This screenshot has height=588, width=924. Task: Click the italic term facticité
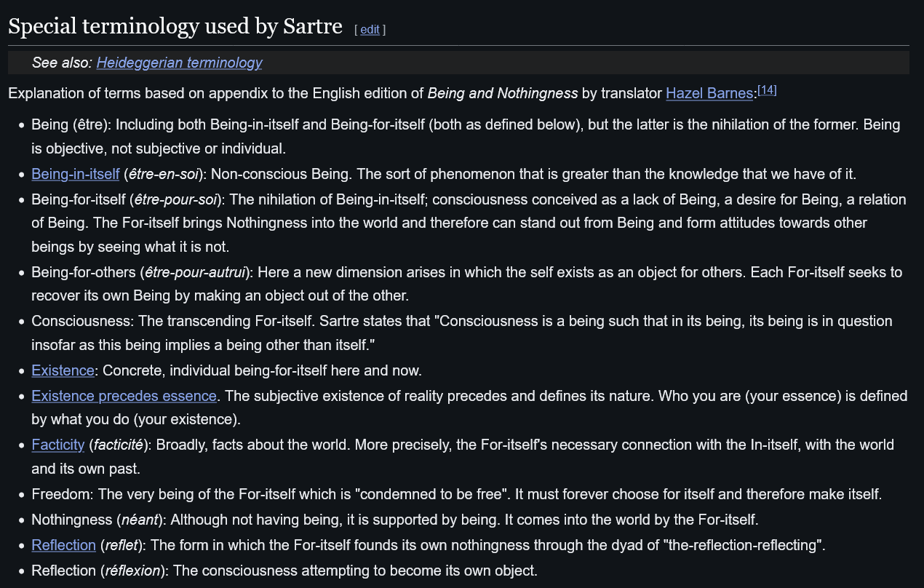point(117,445)
